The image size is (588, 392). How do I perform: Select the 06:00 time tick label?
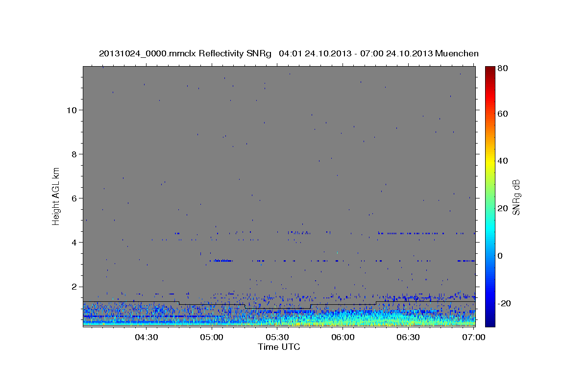tap(343, 337)
